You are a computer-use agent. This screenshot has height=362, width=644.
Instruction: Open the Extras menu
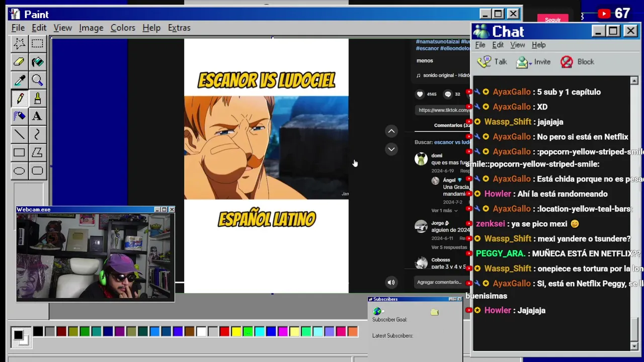click(x=179, y=28)
